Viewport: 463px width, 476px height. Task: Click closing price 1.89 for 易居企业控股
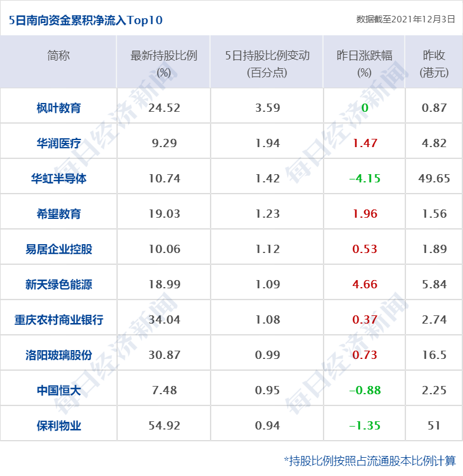coord(434,249)
